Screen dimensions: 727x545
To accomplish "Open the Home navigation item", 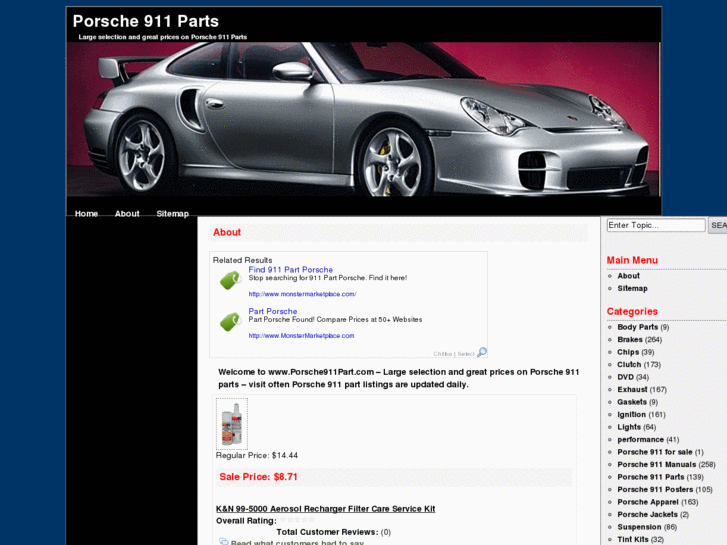I will click(86, 213).
